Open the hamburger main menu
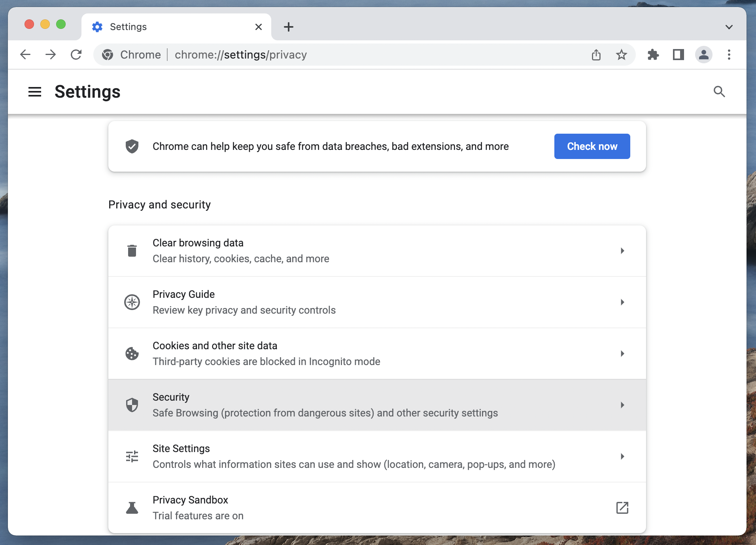The width and height of the screenshot is (756, 545). [35, 92]
